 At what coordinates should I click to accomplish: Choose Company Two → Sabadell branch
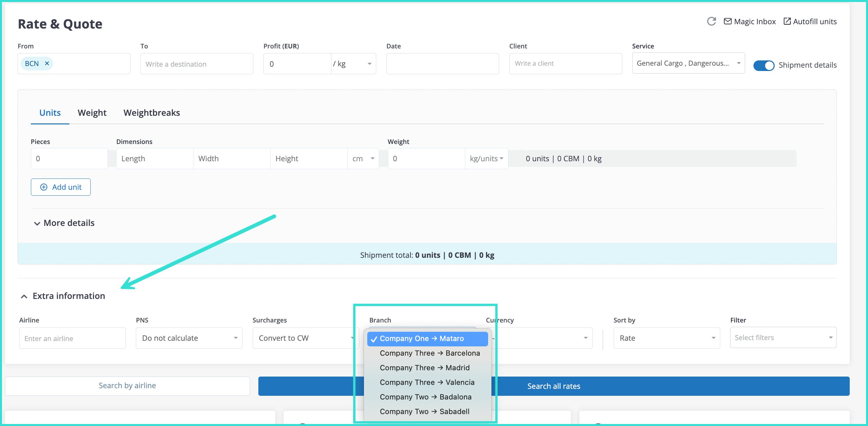[424, 411]
